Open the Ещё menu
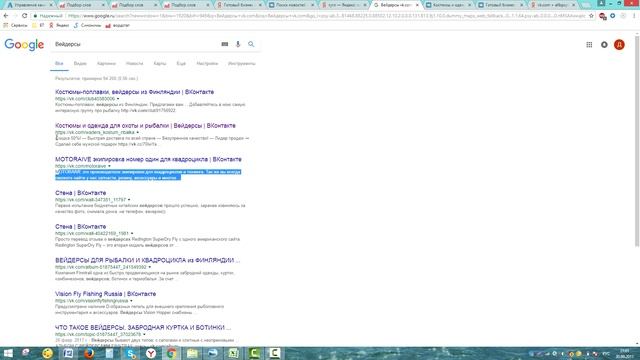 coord(181,64)
